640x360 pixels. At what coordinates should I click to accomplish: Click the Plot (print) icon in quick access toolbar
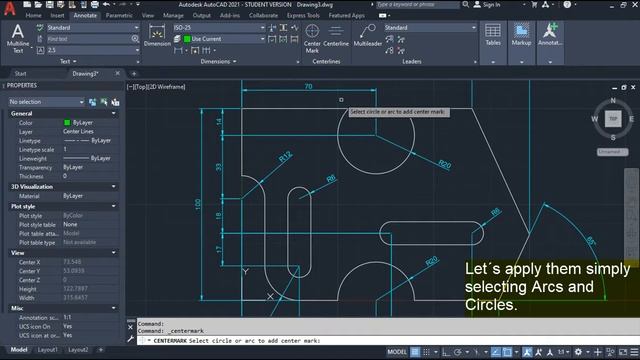[94, 4]
